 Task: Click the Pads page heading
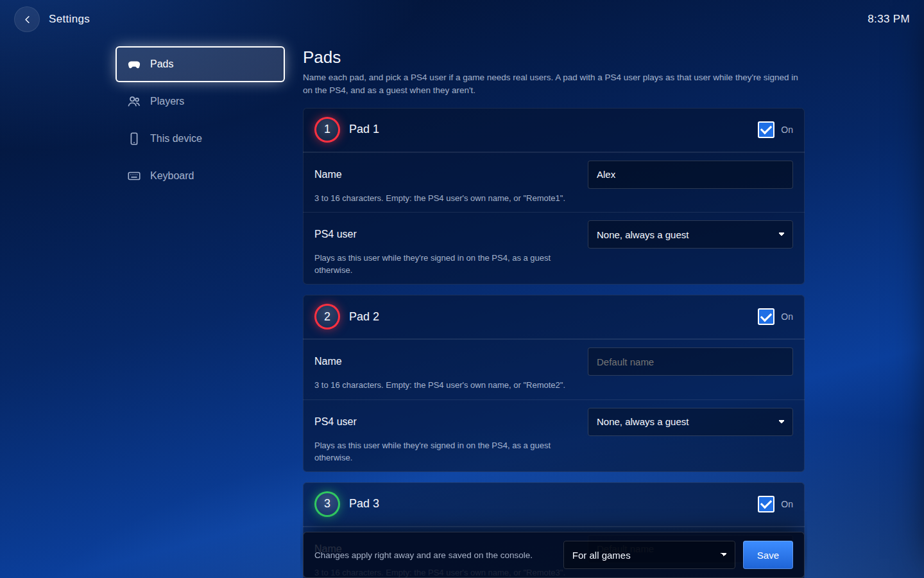coord(322,57)
